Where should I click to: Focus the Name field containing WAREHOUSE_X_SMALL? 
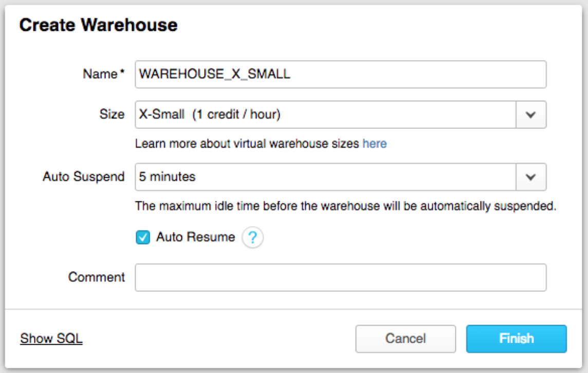(340, 74)
